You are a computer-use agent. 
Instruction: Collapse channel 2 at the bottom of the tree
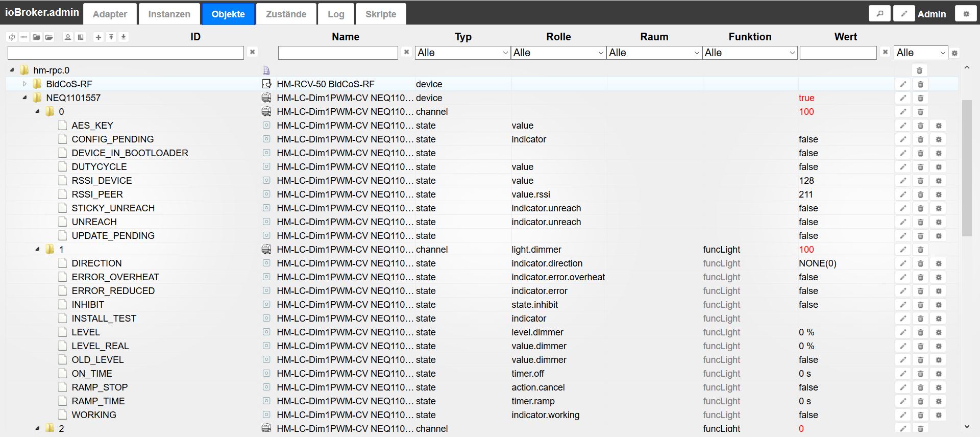tap(37, 428)
